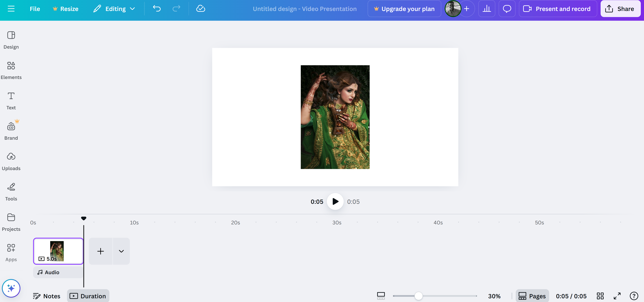644x302 pixels.
Task: Open the comments bubble icon
Action: pyautogui.click(x=507, y=9)
